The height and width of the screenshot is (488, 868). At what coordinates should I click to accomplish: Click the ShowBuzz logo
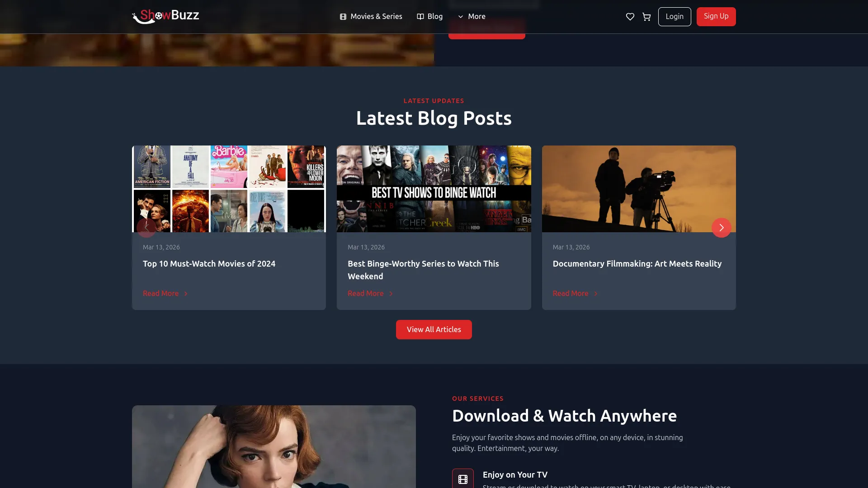point(165,16)
